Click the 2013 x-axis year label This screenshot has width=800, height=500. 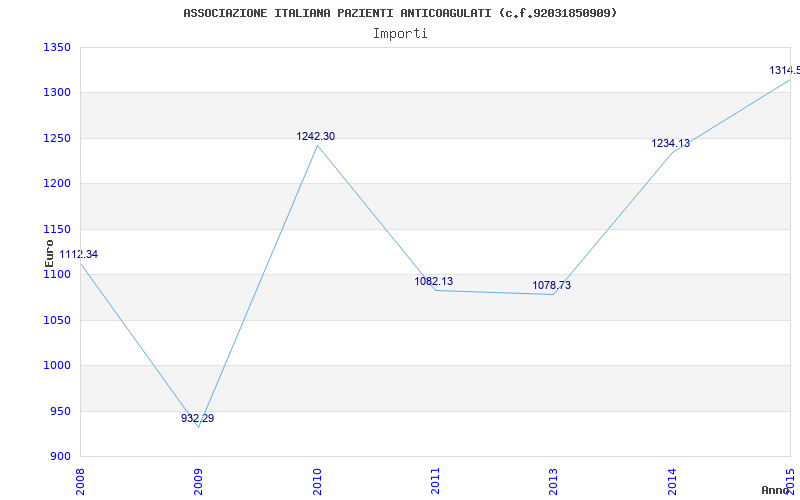point(554,481)
